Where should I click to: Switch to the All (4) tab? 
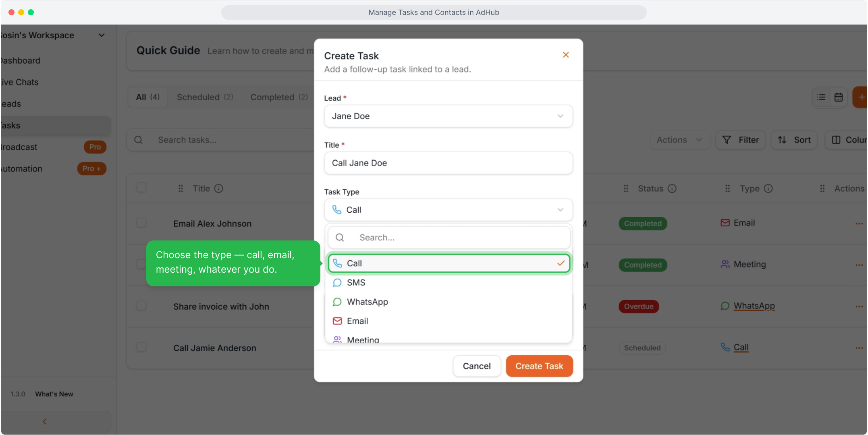147,97
